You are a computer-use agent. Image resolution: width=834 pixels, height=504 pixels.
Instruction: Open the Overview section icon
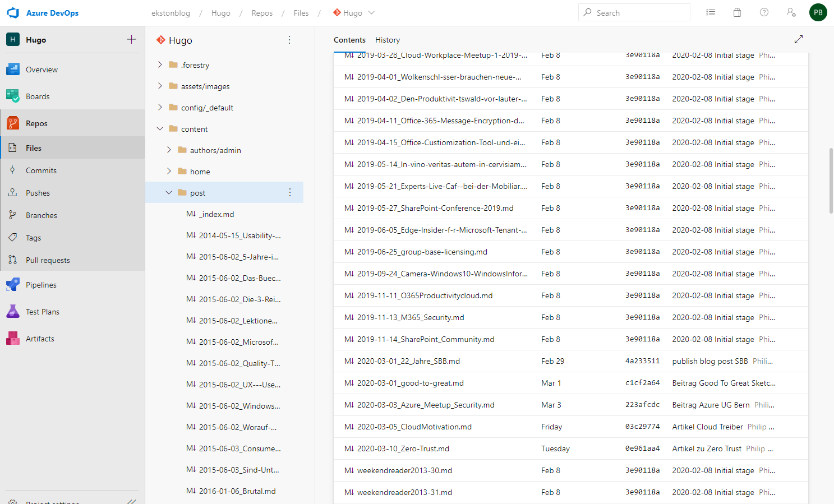(x=13, y=70)
